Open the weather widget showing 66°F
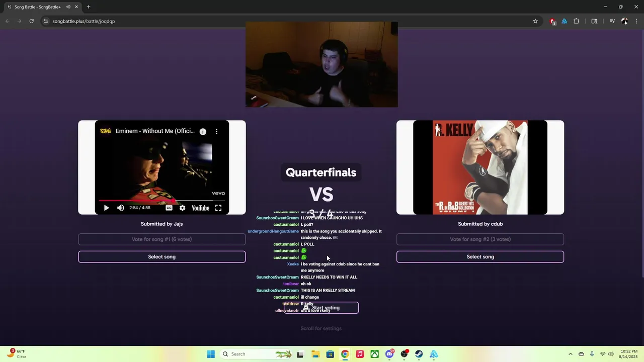644x362 pixels. tap(16, 354)
